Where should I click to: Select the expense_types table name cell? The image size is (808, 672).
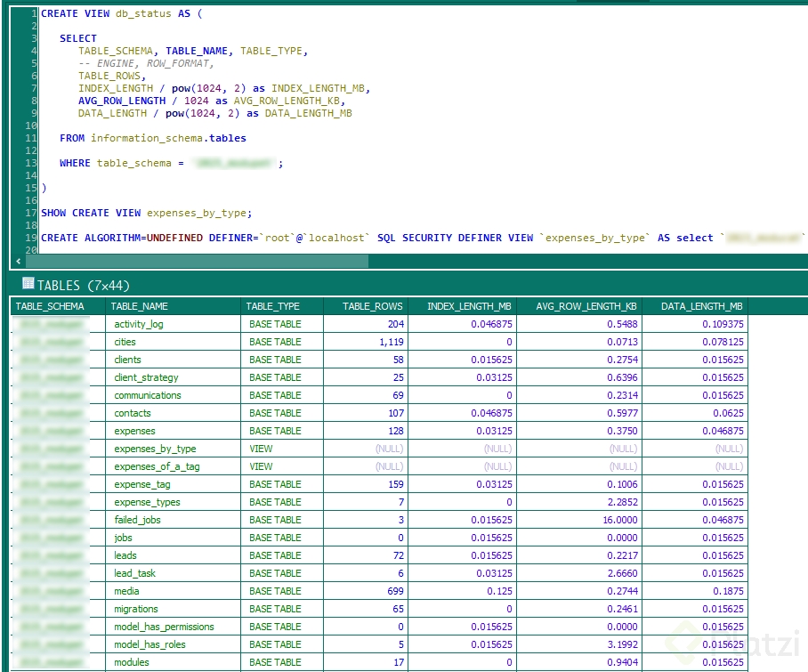point(173,502)
